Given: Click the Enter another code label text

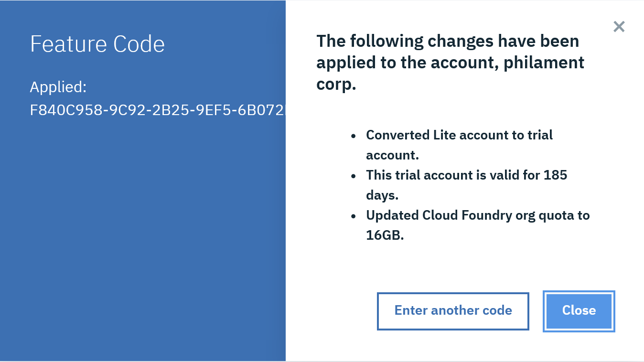Looking at the screenshot, I should coord(453,311).
